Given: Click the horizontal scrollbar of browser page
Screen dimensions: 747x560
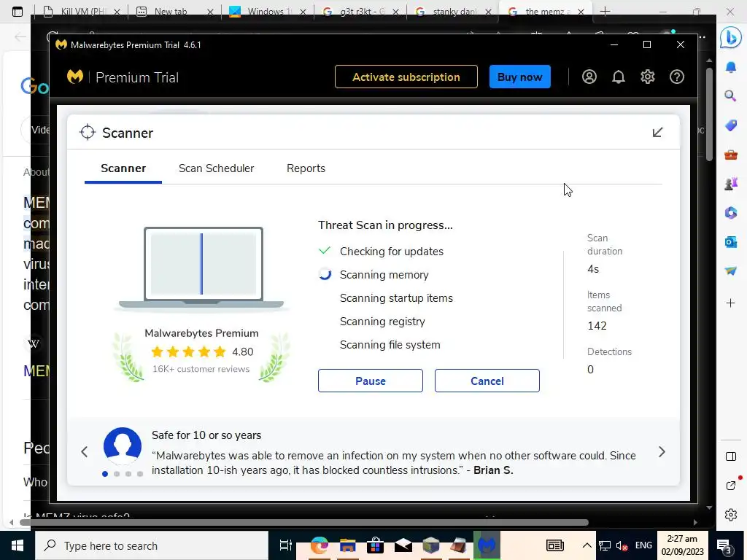Looking at the screenshot, I should pyautogui.click(x=304, y=522).
